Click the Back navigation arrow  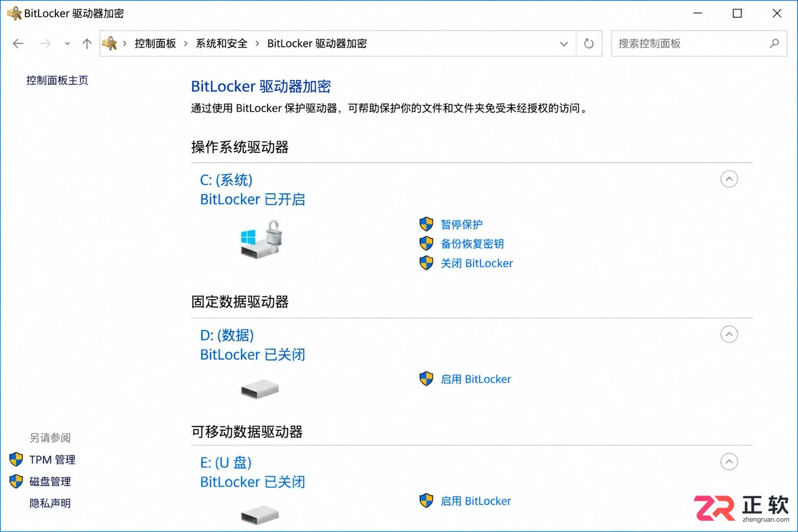coord(18,44)
